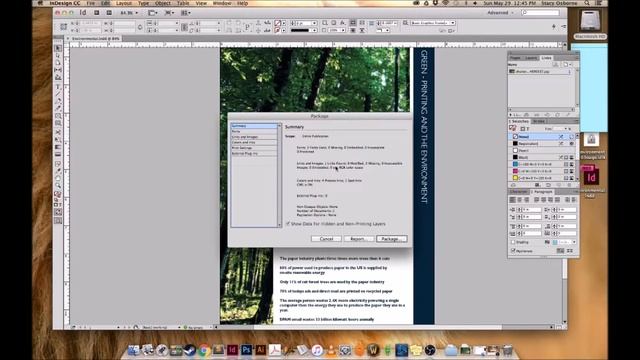
Task: Click the search field in the application bar
Action: (x=540, y=13)
